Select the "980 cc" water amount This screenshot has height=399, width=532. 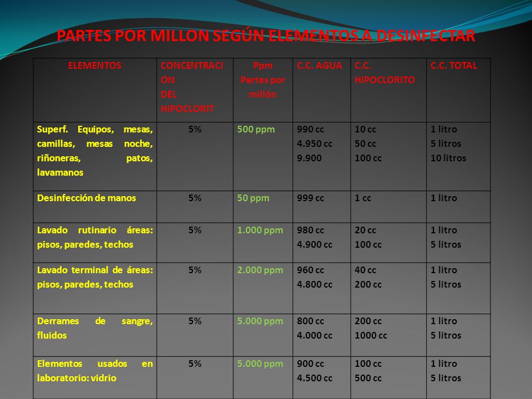[x=310, y=231]
